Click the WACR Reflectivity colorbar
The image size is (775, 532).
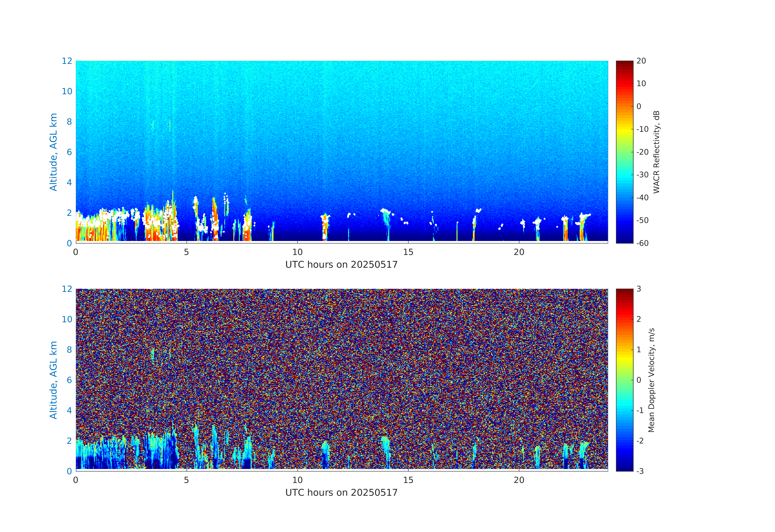(x=624, y=152)
